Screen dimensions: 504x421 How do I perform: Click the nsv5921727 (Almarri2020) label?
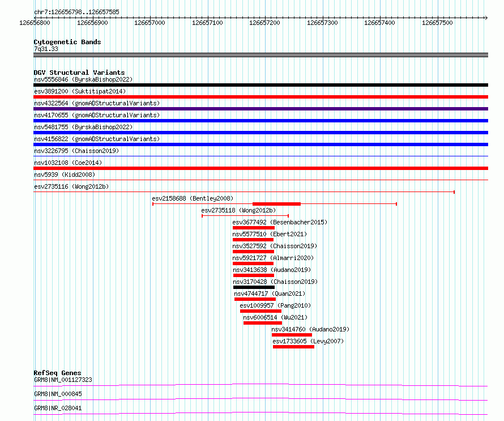273,258
